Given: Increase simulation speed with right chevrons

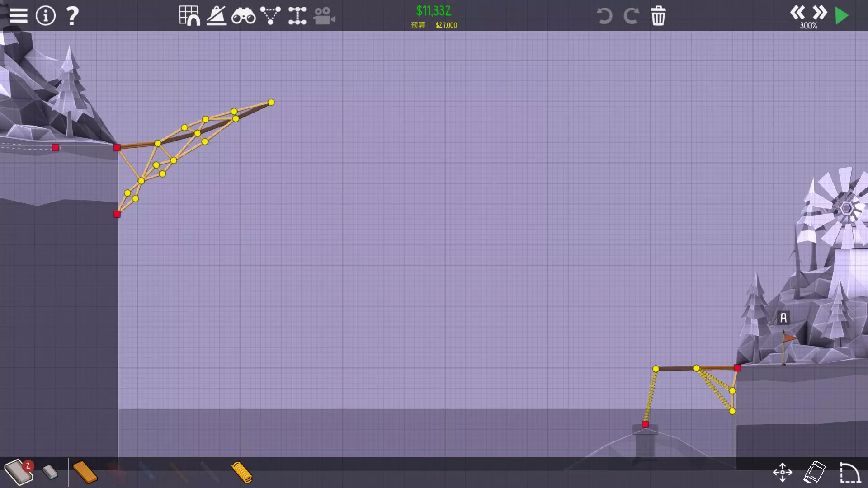Looking at the screenshot, I should [820, 12].
